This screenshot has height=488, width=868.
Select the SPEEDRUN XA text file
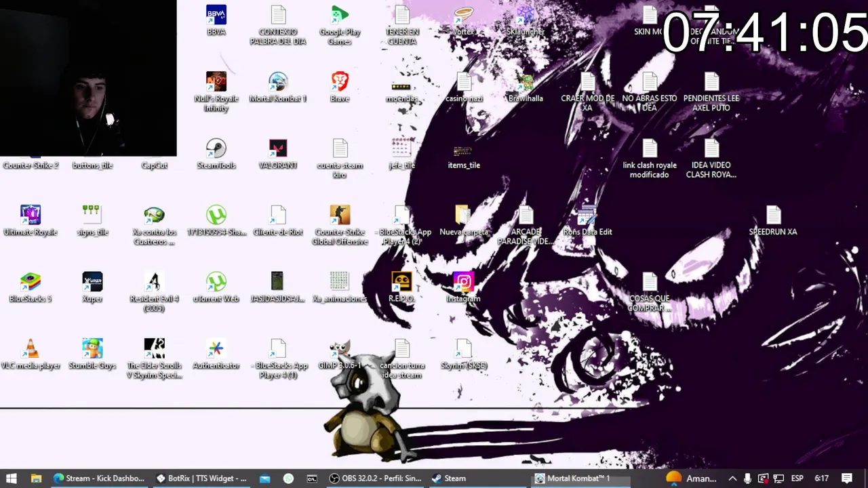point(773,220)
